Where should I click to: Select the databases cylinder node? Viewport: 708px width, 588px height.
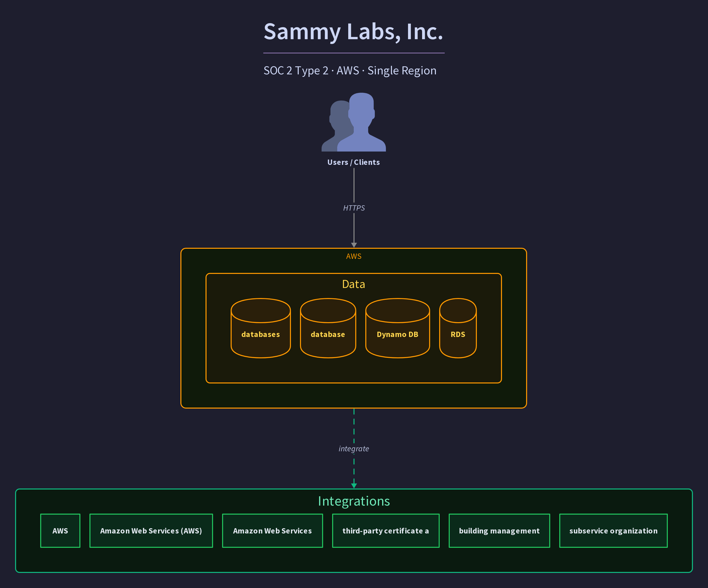pyautogui.click(x=261, y=328)
